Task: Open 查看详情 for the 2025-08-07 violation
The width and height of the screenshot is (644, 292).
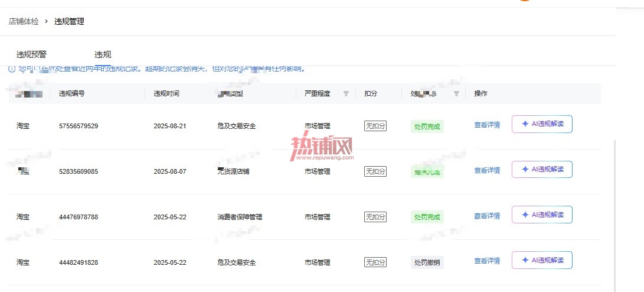Action: [x=487, y=170]
